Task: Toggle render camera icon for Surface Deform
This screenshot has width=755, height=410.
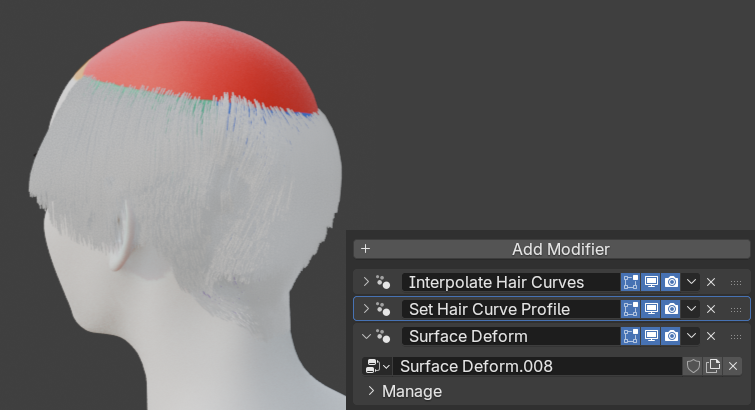Action: [x=671, y=336]
